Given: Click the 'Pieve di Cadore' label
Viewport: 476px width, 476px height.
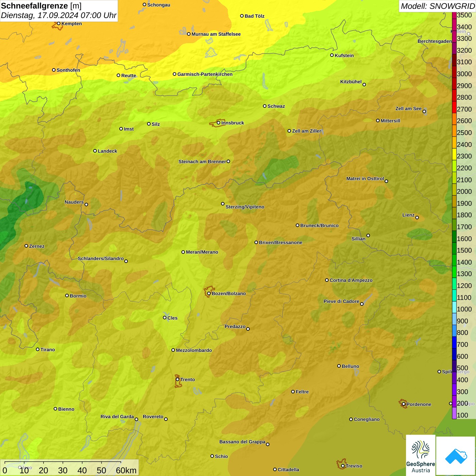Looking at the screenshot, I should coord(341,301).
